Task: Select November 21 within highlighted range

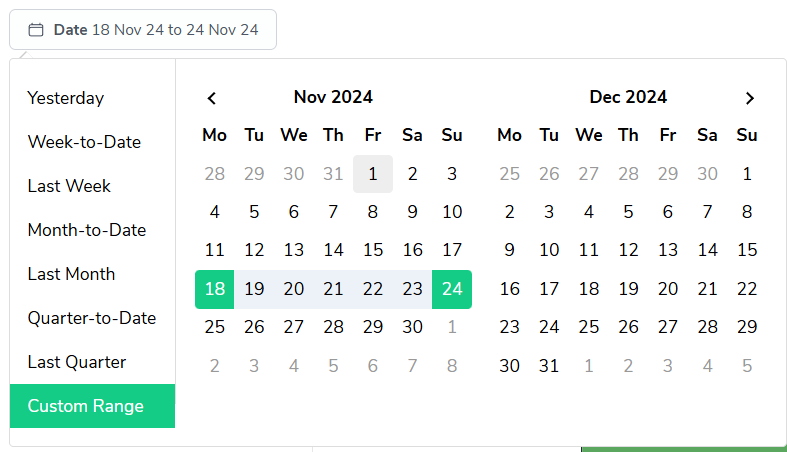Action: click(x=333, y=289)
